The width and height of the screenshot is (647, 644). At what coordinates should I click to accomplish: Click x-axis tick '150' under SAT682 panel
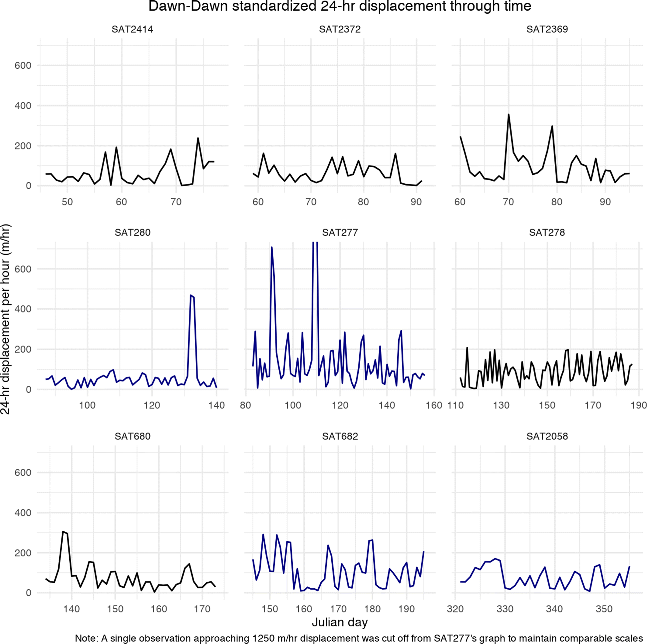(270, 609)
